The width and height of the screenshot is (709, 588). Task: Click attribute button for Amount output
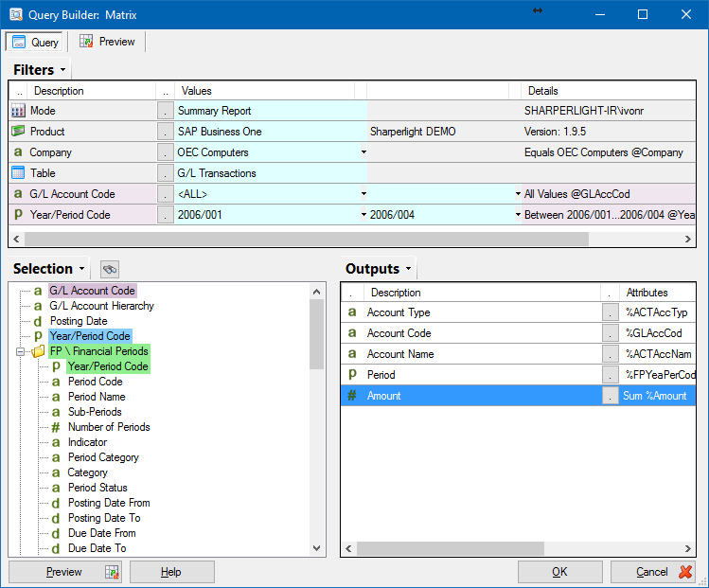(610, 396)
